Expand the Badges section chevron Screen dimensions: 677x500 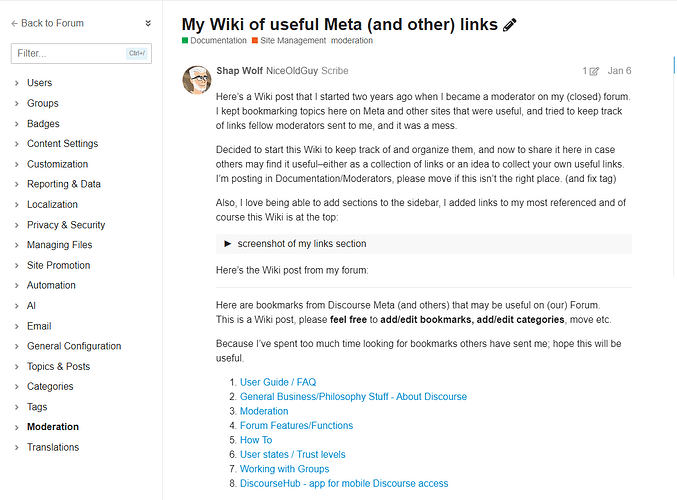coord(16,124)
